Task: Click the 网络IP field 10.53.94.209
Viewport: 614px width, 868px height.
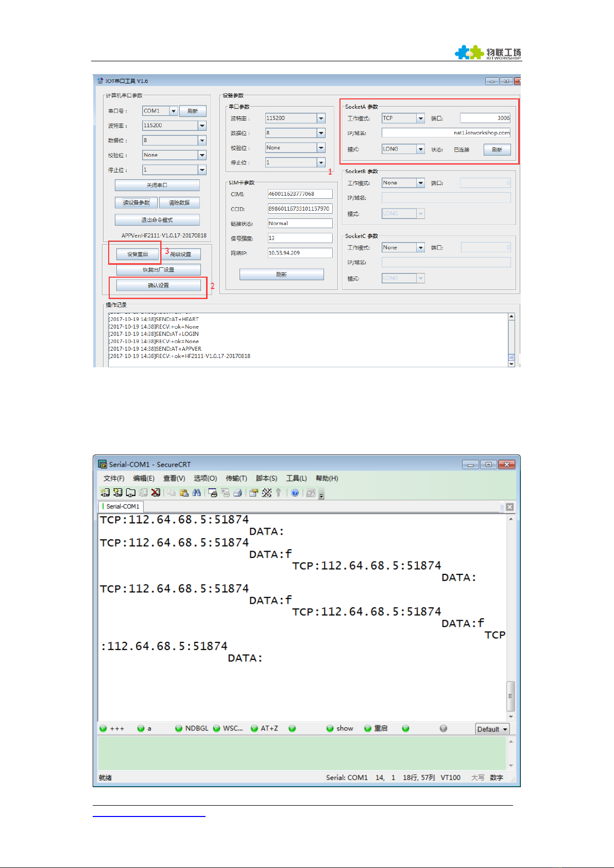Action: [x=300, y=253]
